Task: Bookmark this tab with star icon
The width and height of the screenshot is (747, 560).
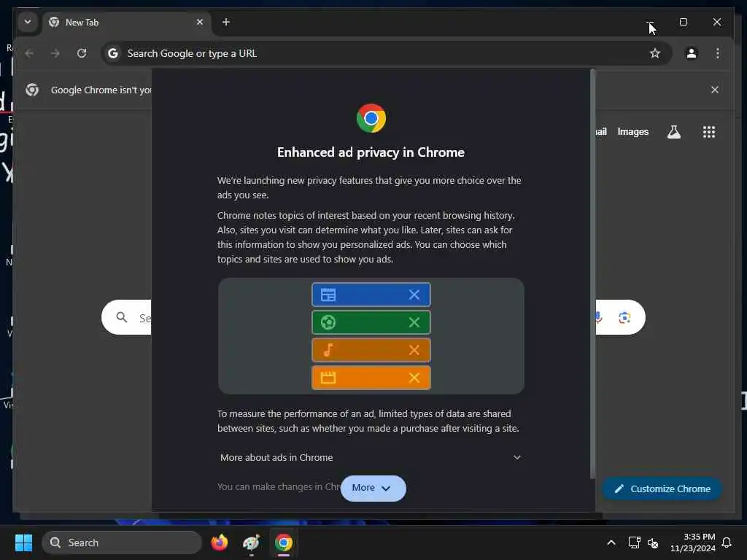Action: 655,53
